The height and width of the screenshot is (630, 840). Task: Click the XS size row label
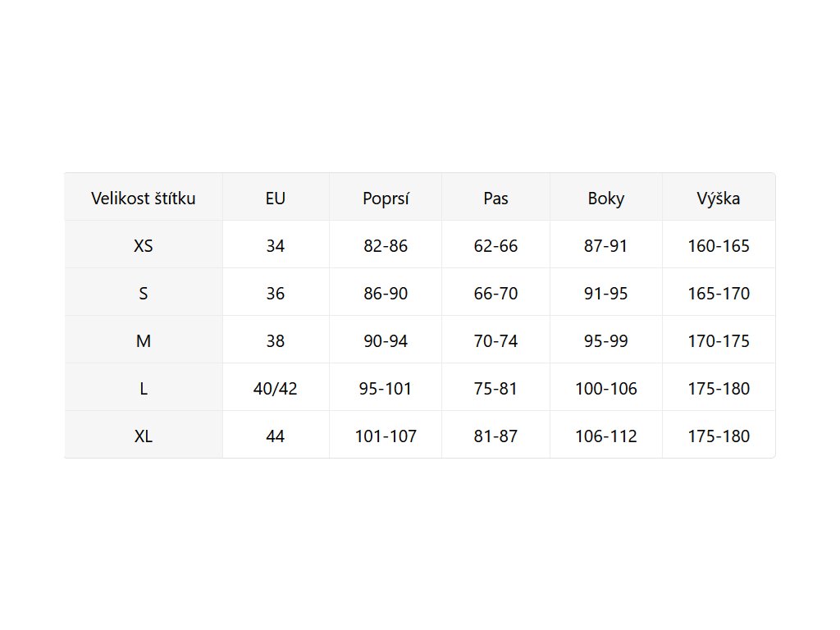[144, 245]
